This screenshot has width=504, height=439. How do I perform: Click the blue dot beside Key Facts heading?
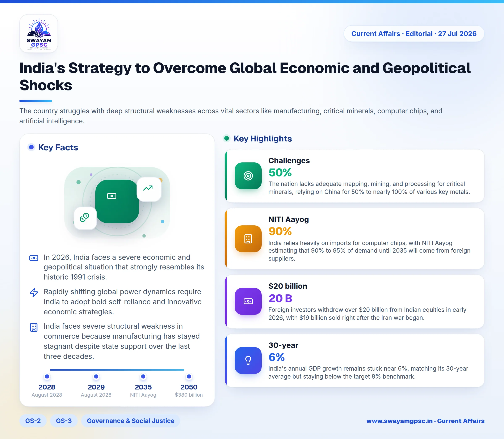tap(31, 147)
